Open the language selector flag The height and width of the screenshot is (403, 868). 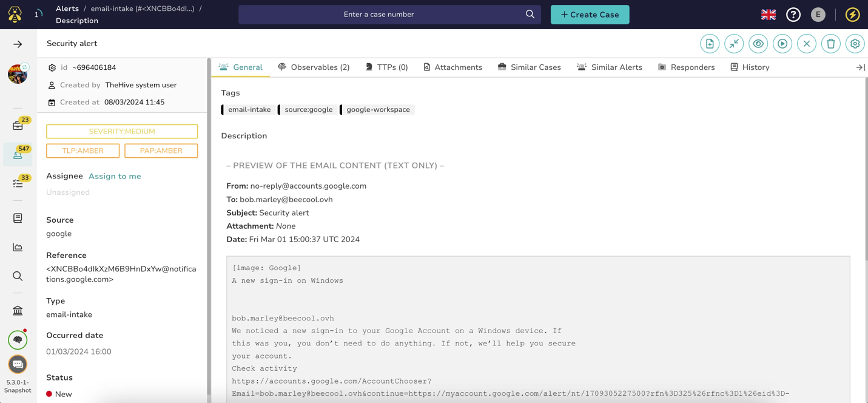click(768, 13)
